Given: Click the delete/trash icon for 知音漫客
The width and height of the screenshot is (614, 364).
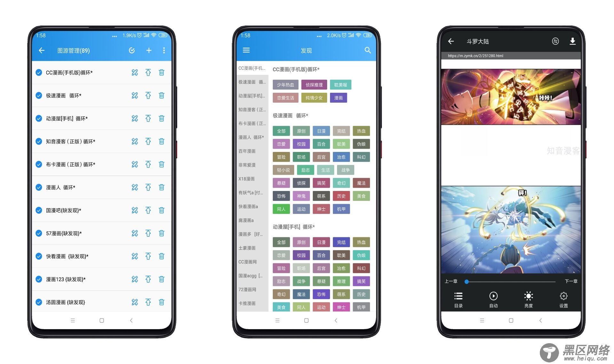Looking at the screenshot, I should click(x=162, y=141).
